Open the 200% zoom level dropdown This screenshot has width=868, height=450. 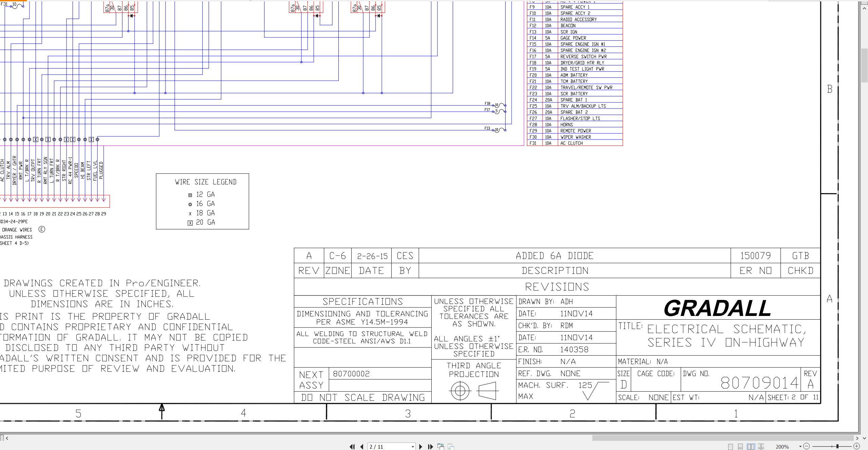(800, 447)
